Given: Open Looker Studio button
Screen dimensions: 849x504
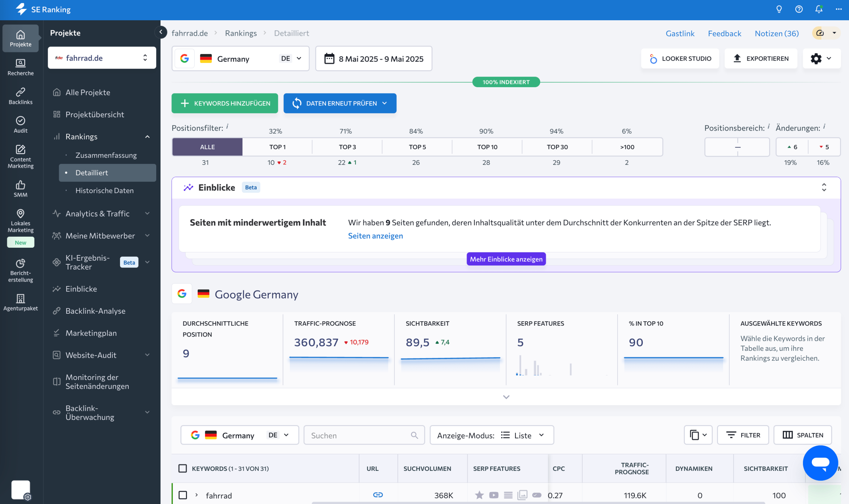Looking at the screenshot, I should (680, 58).
